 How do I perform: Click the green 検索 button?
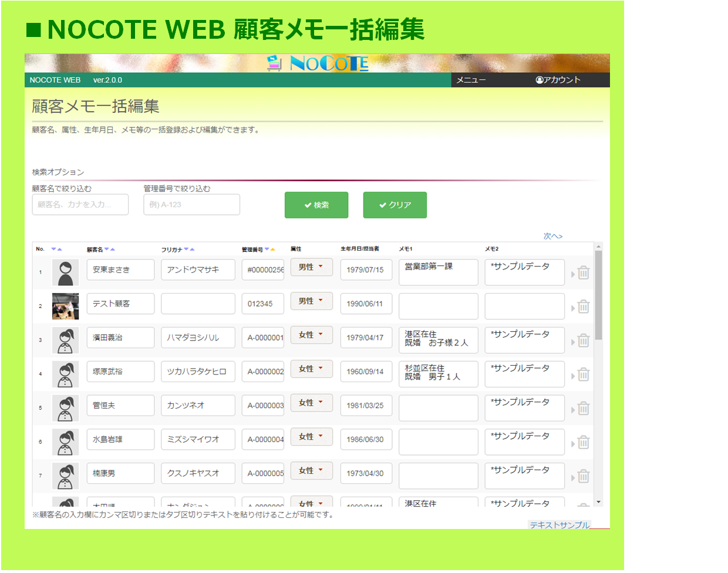[316, 205]
